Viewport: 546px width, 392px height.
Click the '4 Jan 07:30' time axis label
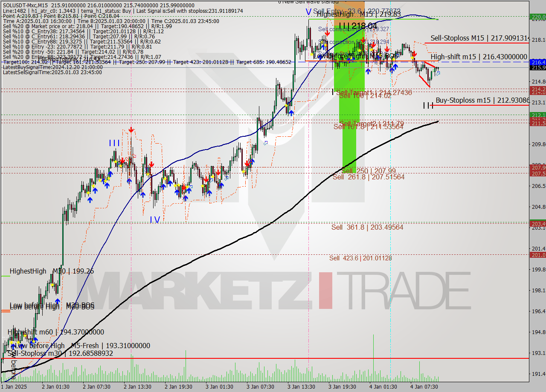point(424,387)
